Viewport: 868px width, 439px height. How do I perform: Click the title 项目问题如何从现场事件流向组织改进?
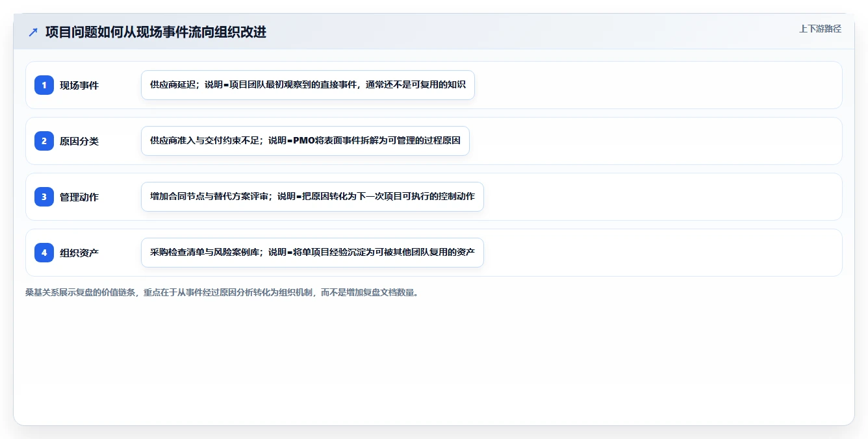coord(156,32)
